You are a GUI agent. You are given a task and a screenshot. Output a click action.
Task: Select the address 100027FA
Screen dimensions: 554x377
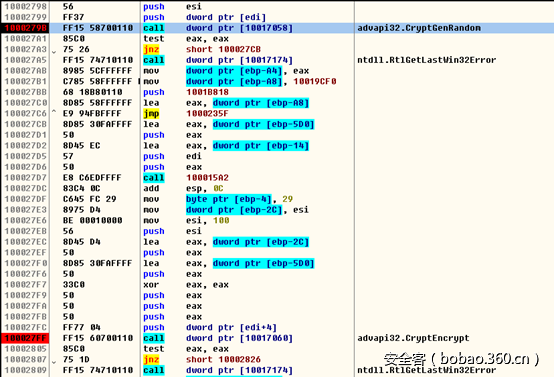tap(25, 306)
